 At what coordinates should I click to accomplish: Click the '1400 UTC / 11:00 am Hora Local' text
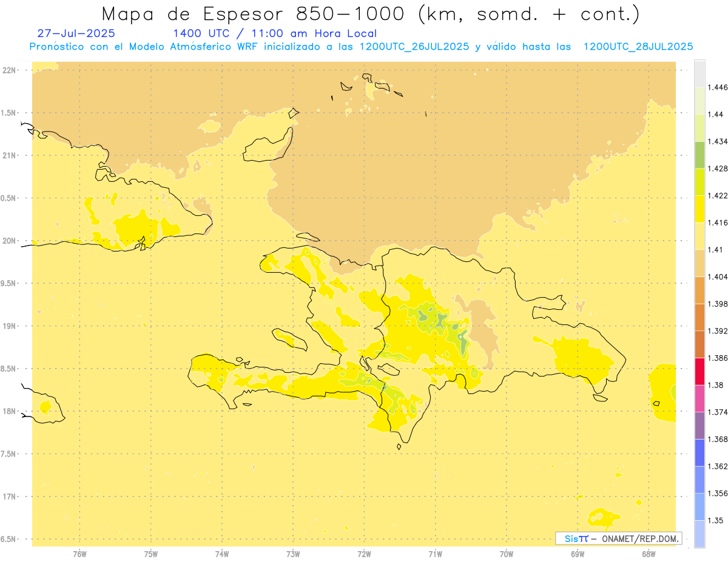point(275,33)
